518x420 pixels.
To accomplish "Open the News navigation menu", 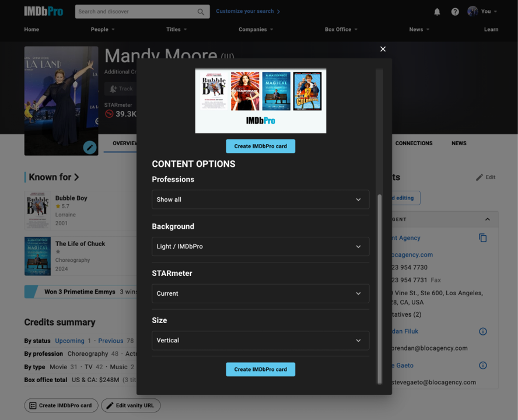I will click(x=419, y=29).
